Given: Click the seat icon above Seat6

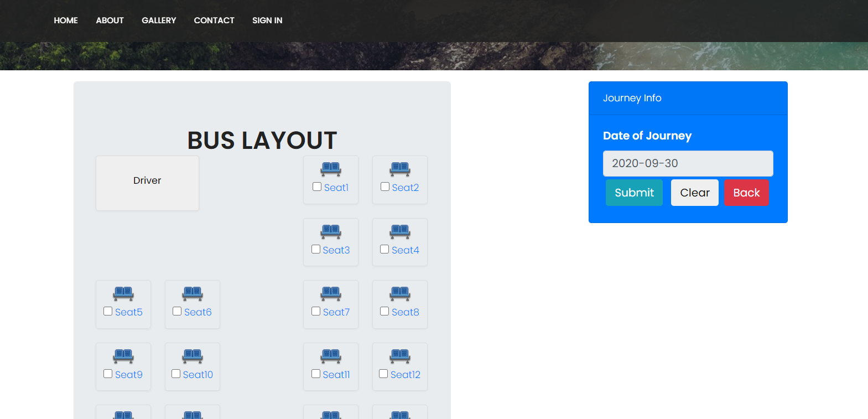Looking at the screenshot, I should [x=193, y=294].
